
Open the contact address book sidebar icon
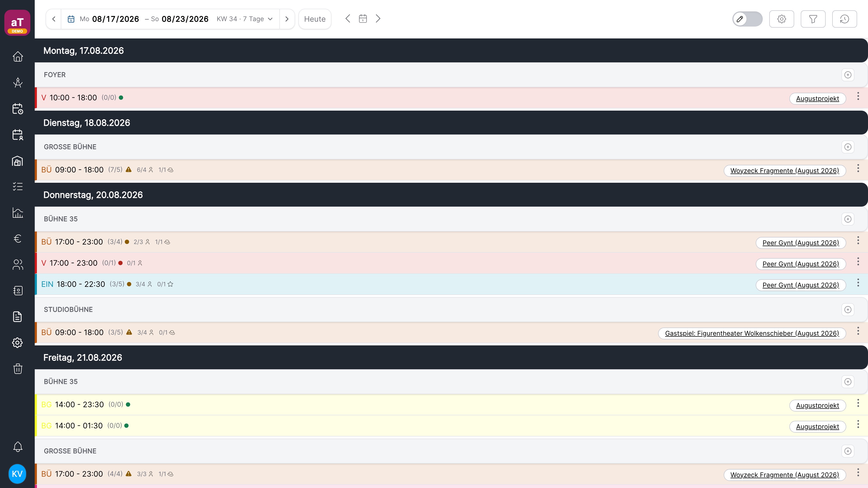point(18,291)
